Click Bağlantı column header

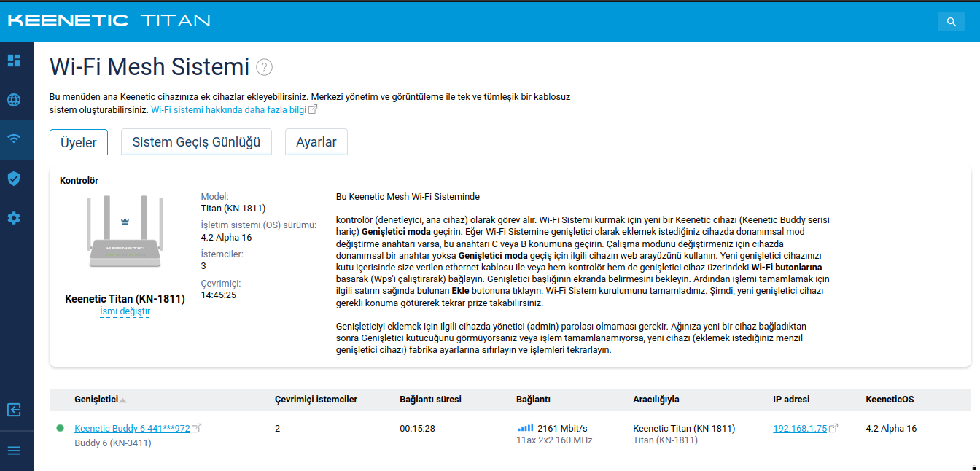point(533,400)
